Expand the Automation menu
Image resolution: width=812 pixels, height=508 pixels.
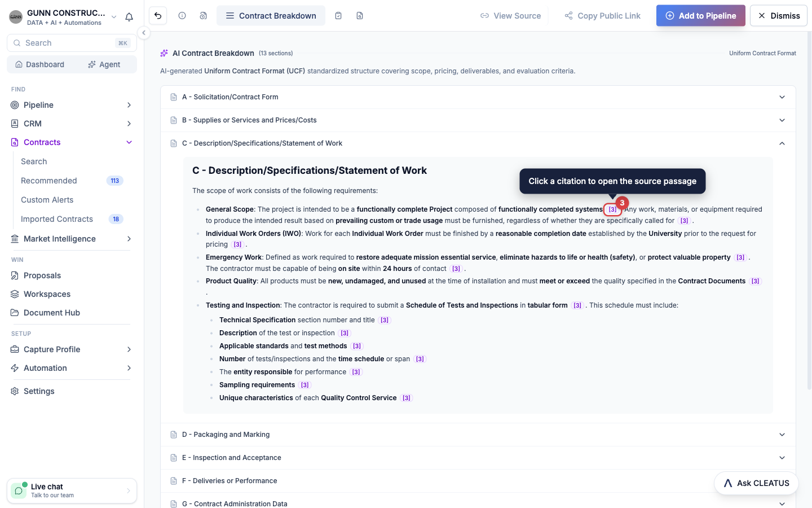click(x=72, y=368)
